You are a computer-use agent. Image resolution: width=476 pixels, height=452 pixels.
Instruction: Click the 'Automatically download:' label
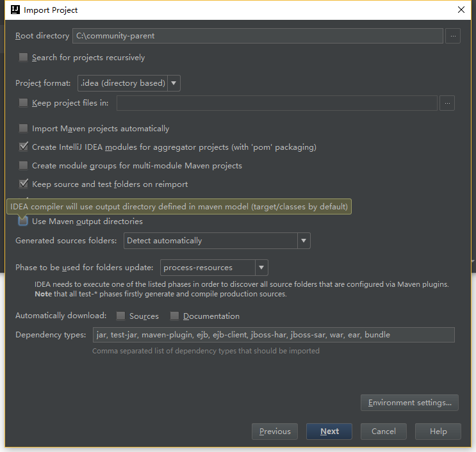click(61, 316)
